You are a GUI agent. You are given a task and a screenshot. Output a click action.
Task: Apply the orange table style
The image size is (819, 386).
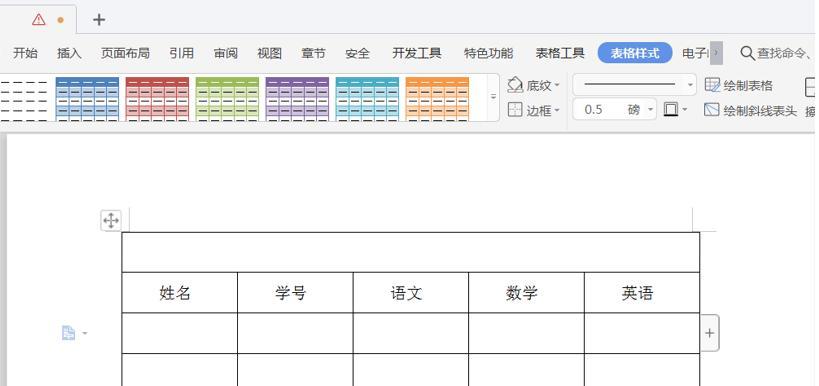(x=437, y=99)
